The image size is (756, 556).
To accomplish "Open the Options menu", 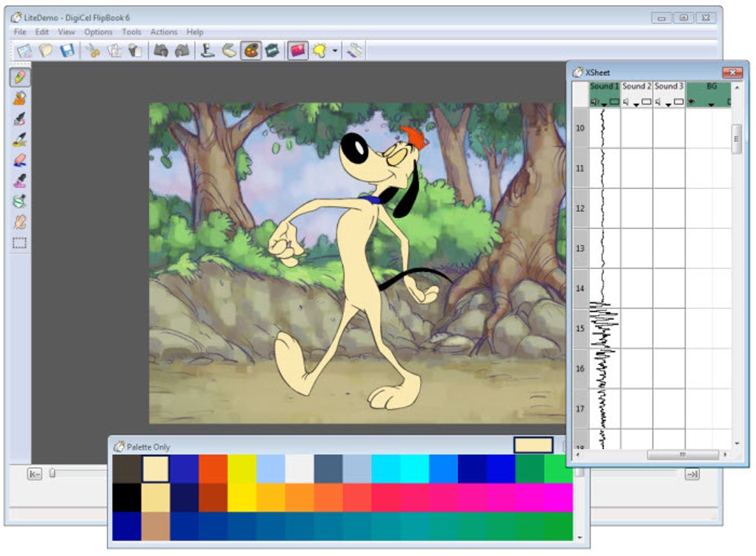I will [99, 32].
